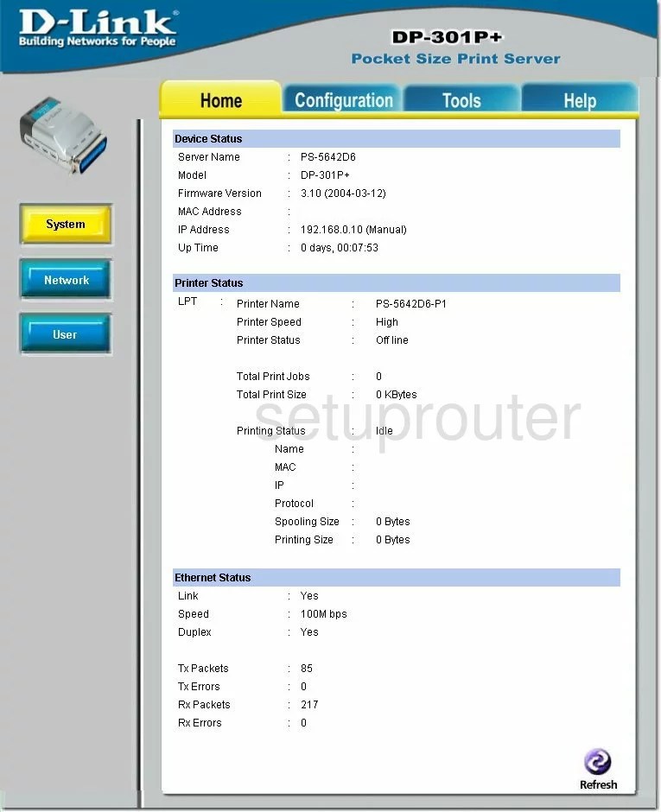This screenshot has height=812, width=661.
Task: Click the Pocket Size Print Server title
Action: (455, 59)
